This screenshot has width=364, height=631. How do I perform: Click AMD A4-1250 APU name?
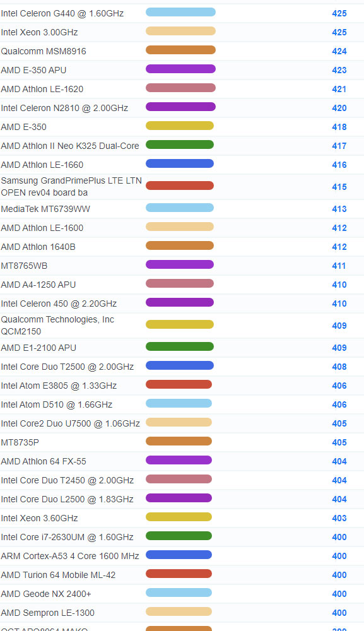[38, 285]
